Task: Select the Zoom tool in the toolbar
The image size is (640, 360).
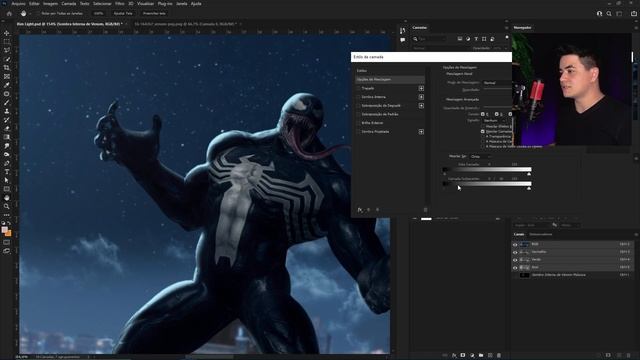Action: [x=7, y=207]
